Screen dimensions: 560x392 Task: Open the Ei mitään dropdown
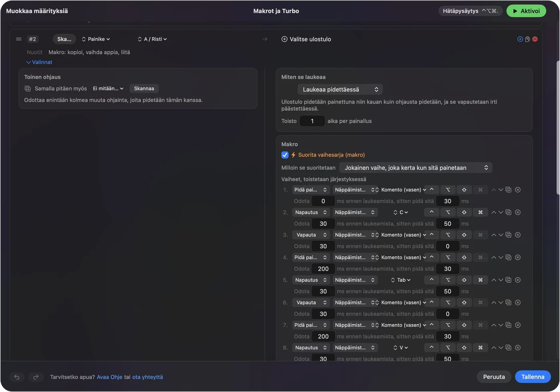tap(108, 89)
